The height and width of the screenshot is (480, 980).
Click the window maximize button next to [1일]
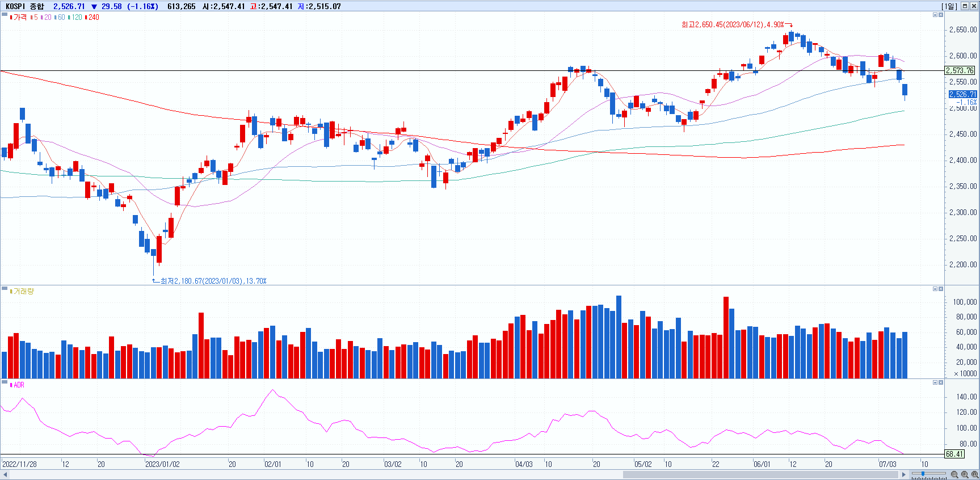click(965, 6)
